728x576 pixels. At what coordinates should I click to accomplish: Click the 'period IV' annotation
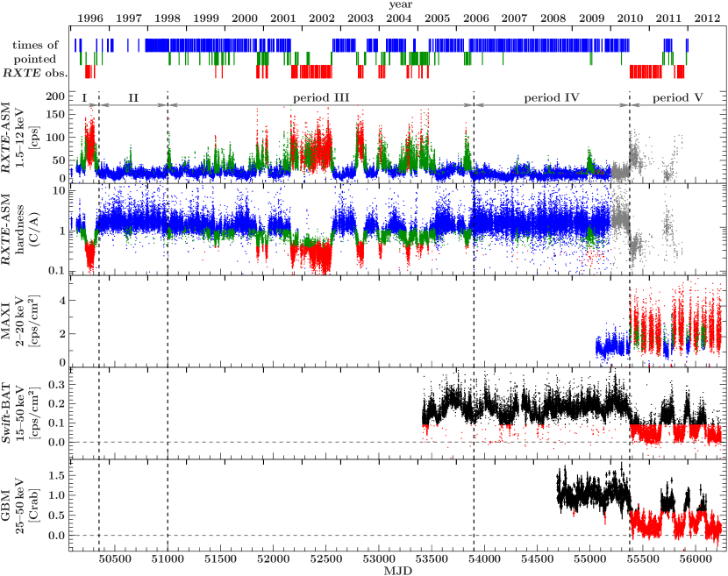pos(552,97)
